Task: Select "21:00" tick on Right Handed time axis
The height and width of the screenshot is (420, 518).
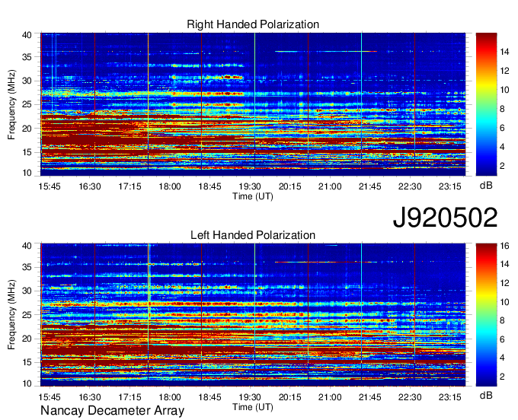Action: click(330, 186)
